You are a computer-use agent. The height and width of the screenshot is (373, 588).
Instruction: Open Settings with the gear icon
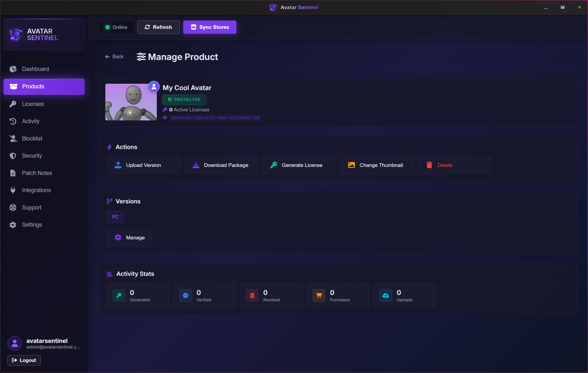click(13, 224)
